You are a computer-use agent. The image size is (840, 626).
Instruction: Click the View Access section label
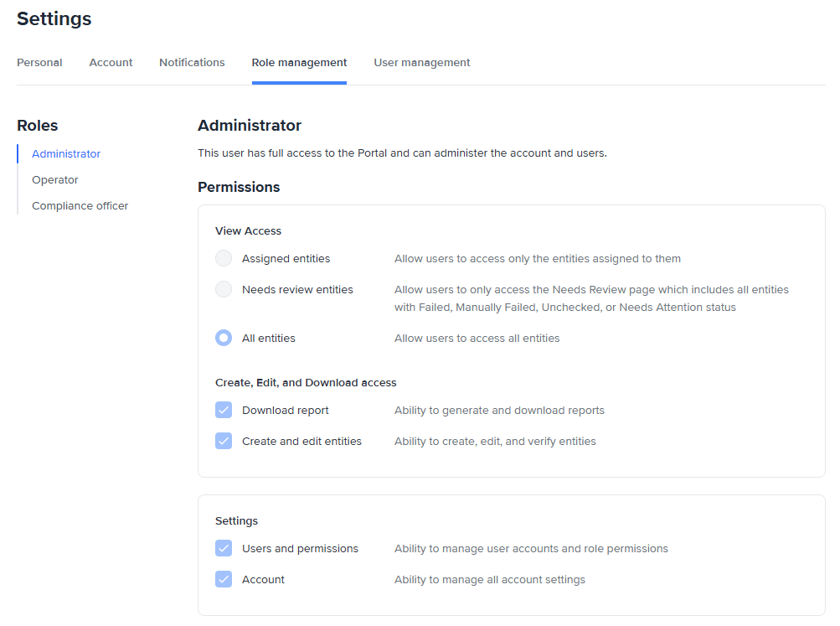(248, 231)
